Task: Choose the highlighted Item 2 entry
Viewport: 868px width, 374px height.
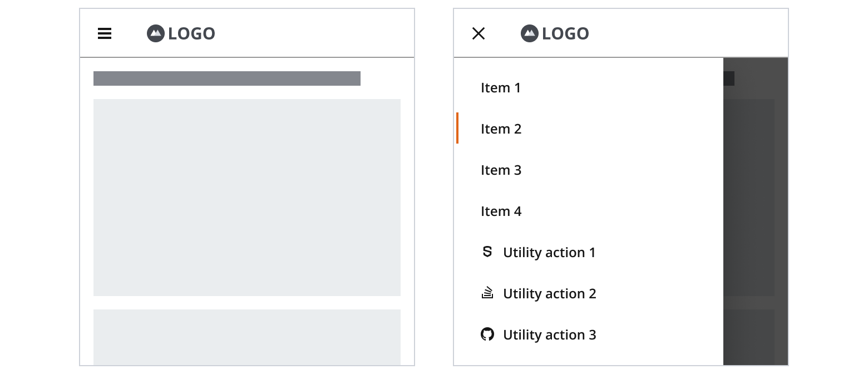Action: pos(501,129)
